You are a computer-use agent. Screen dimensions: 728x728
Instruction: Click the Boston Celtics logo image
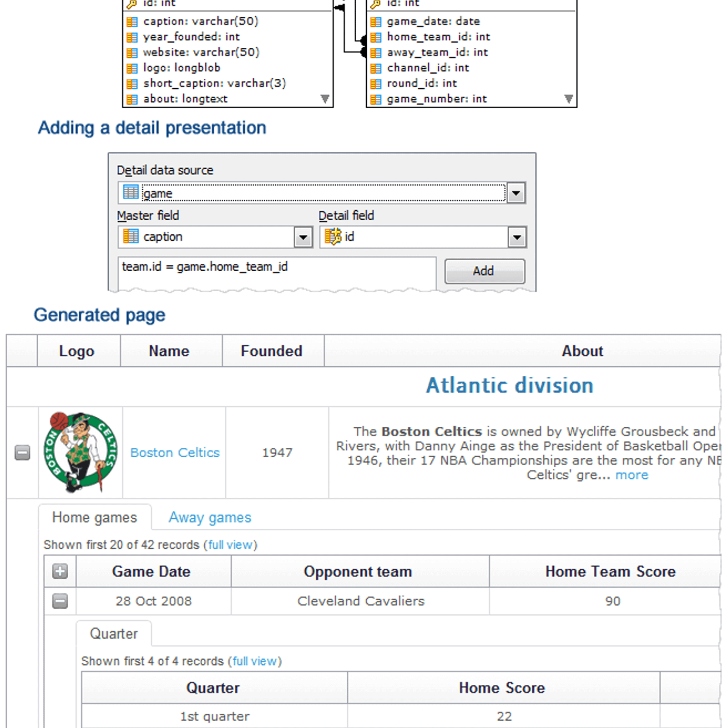pyautogui.click(x=80, y=452)
